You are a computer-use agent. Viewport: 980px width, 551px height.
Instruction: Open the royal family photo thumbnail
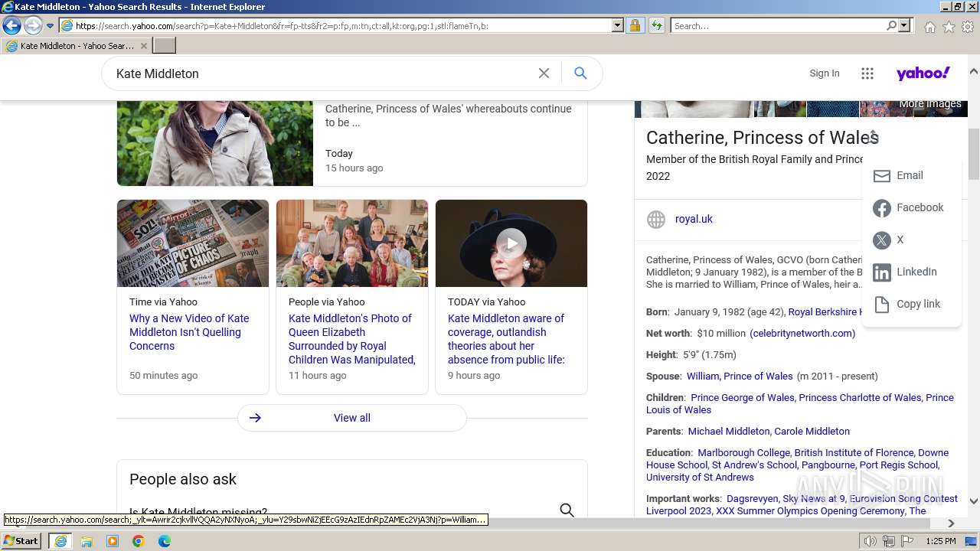tap(352, 243)
